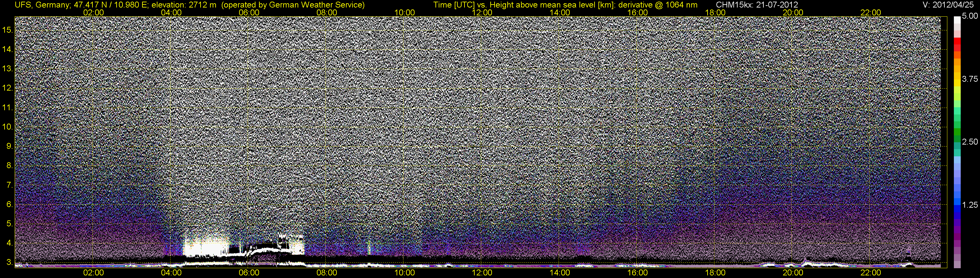Click the 08:00 label on the lower time axis
The image size is (980, 278).
(x=327, y=273)
